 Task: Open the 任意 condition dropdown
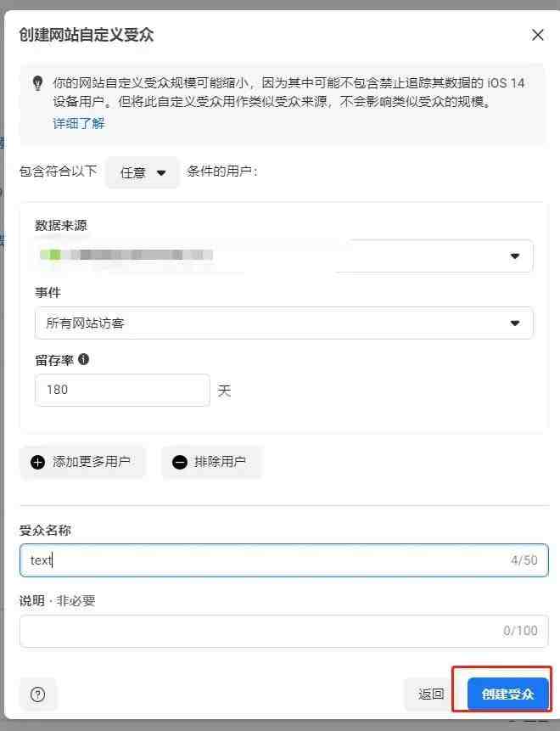pos(142,173)
